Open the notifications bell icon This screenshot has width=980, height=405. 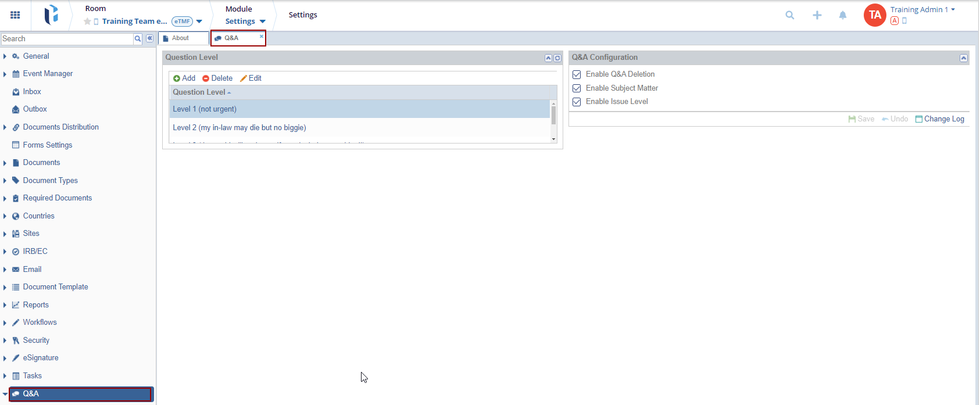pos(842,15)
